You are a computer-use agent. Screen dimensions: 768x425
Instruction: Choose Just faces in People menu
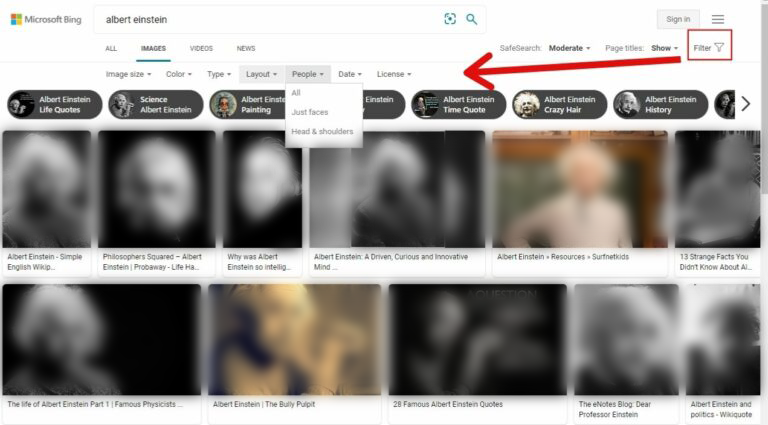tap(310, 112)
